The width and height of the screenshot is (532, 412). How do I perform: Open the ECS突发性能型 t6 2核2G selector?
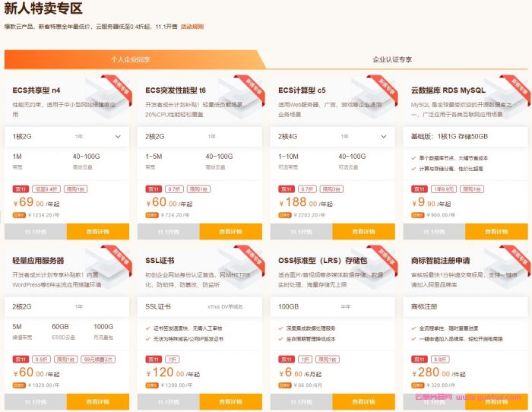pyautogui.click(x=199, y=136)
